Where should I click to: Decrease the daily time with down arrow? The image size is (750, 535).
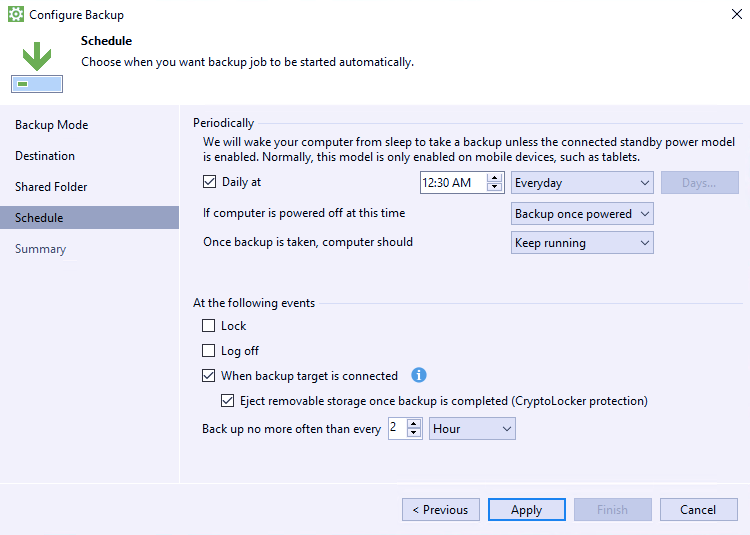click(494, 187)
